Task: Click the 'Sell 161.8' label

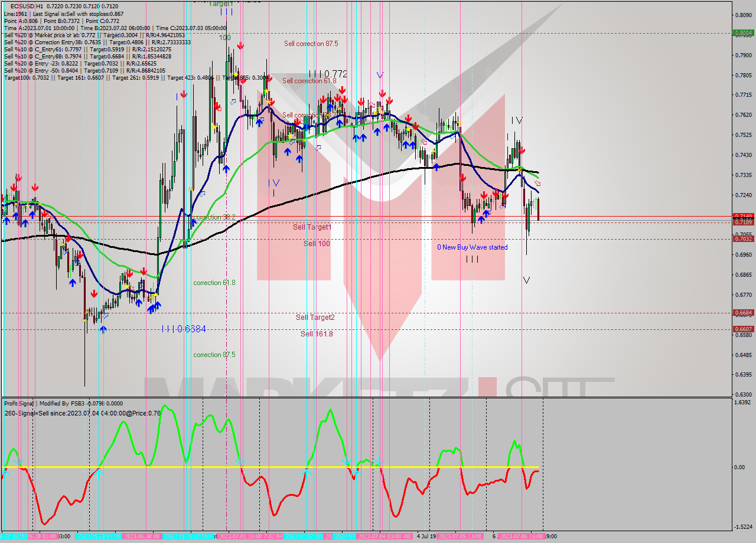Action: (317, 334)
